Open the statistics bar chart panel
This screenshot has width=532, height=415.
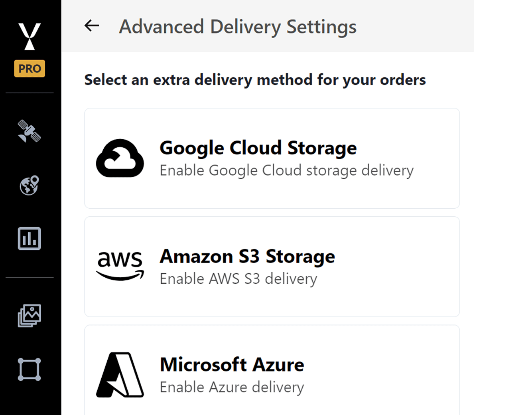pyautogui.click(x=30, y=238)
